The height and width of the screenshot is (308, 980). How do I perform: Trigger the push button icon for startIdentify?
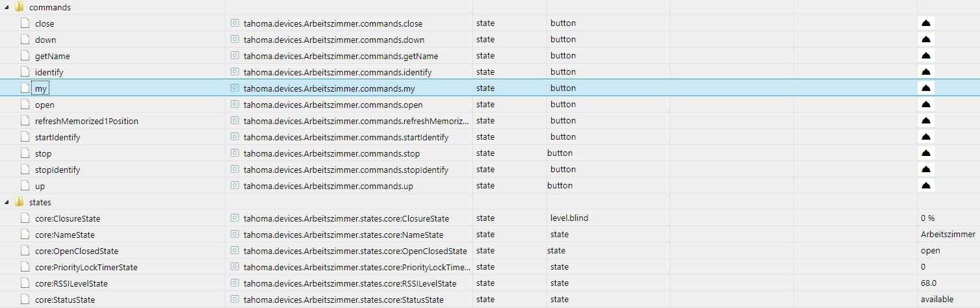pyautogui.click(x=926, y=137)
